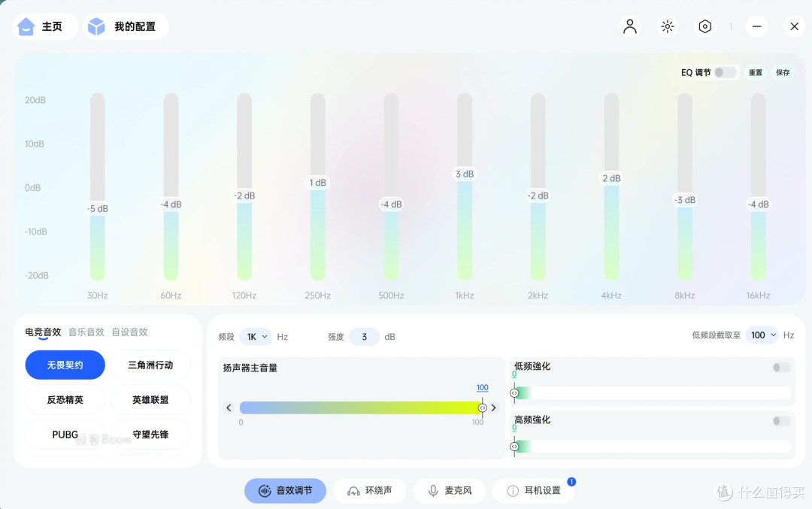The width and height of the screenshot is (812, 509).
Task: Select the 三角洲行动 preset
Action: (x=150, y=365)
